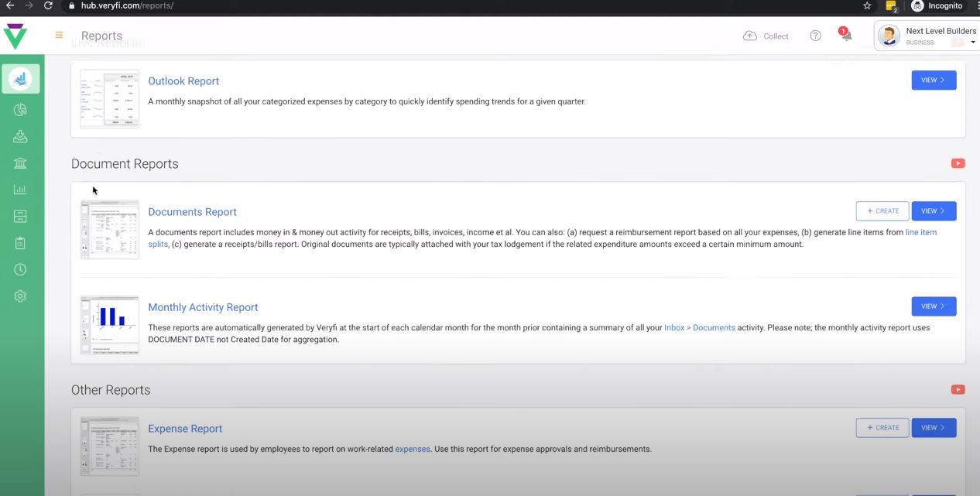Image resolution: width=980 pixels, height=496 pixels.
Task: Open the settings gear in sidebar
Action: point(20,296)
